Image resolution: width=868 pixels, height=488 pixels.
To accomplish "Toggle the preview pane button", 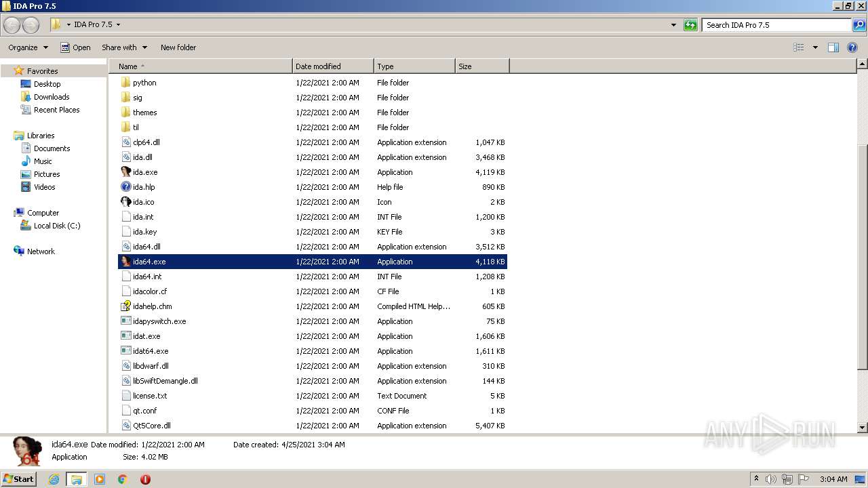I will (833, 47).
